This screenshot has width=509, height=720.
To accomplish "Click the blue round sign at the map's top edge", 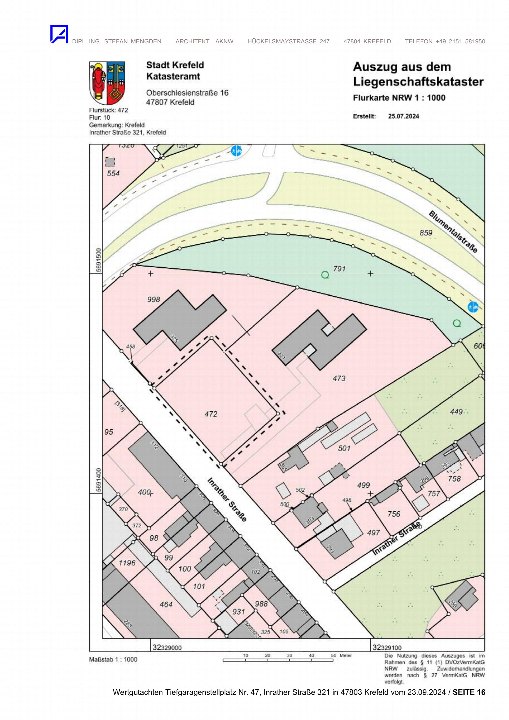I will [x=236, y=151].
